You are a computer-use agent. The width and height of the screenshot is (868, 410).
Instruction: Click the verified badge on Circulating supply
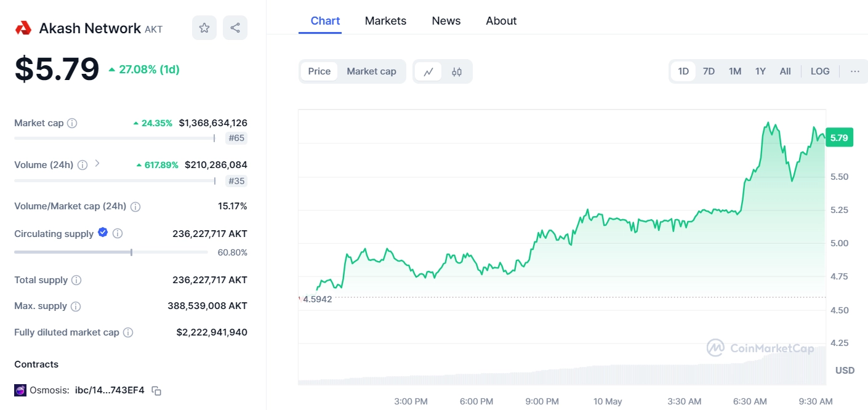click(102, 233)
